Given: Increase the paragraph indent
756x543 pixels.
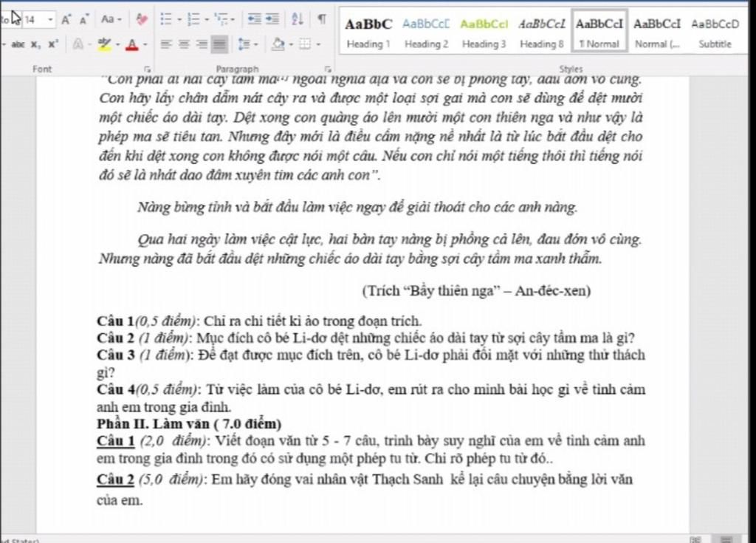Looking at the screenshot, I should [272, 18].
